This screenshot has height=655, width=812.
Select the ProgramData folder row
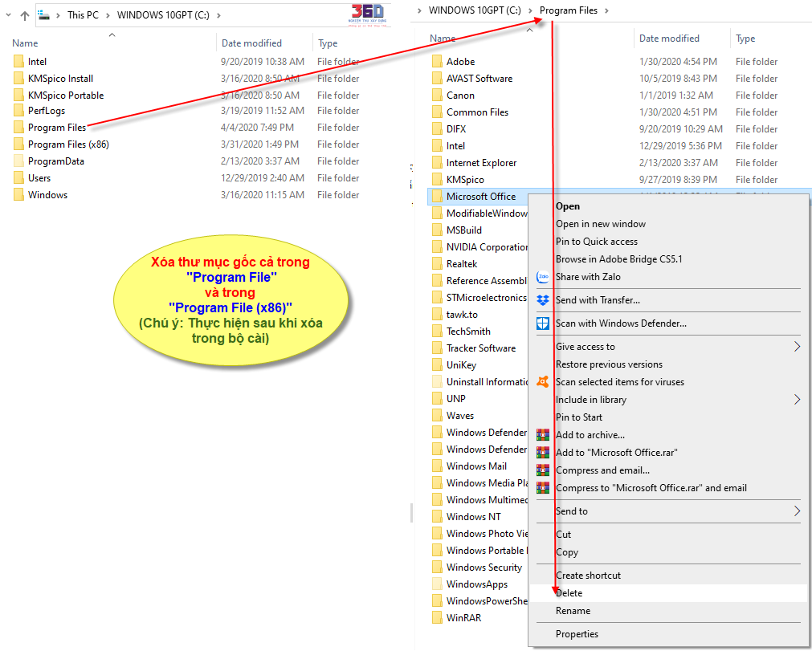(186, 161)
